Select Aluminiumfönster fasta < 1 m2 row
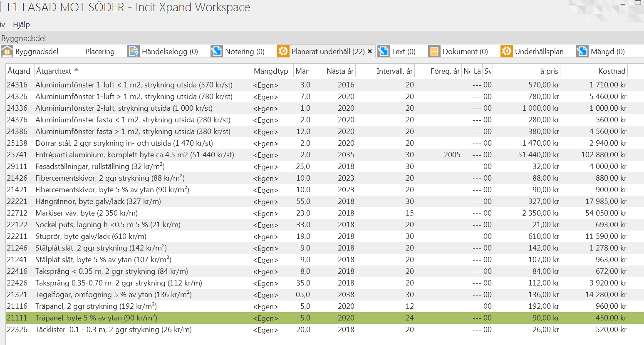The height and width of the screenshot is (345, 644). point(324,120)
